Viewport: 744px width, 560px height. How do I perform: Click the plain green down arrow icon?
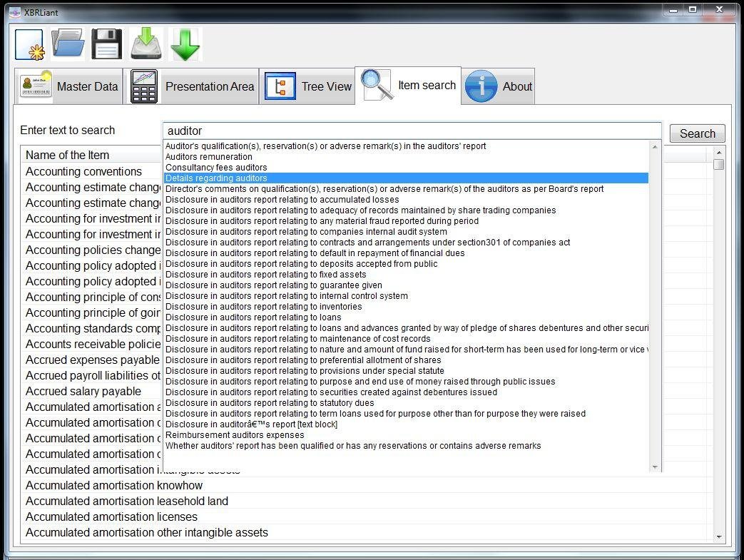(x=185, y=45)
